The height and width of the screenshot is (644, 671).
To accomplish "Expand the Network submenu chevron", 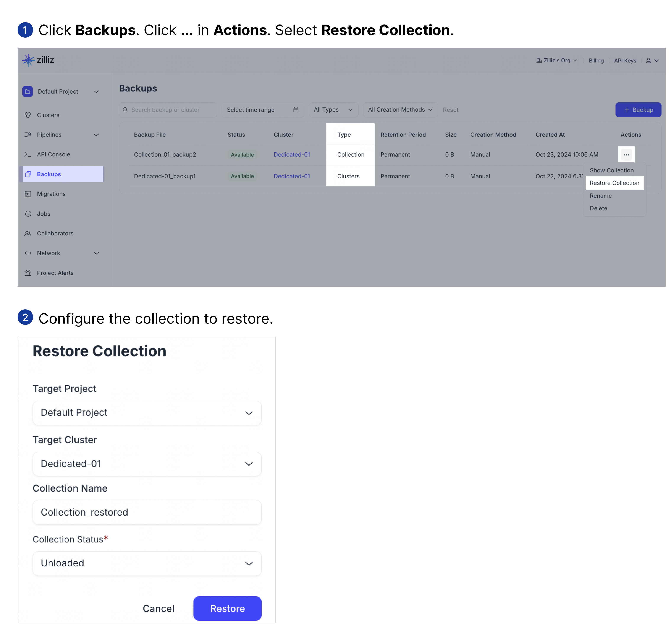I will point(96,253).
